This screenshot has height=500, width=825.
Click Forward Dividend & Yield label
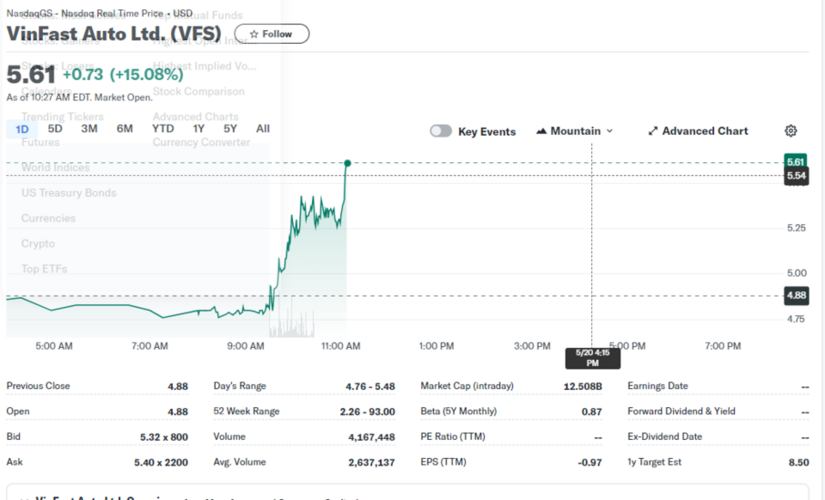[681, 411]
